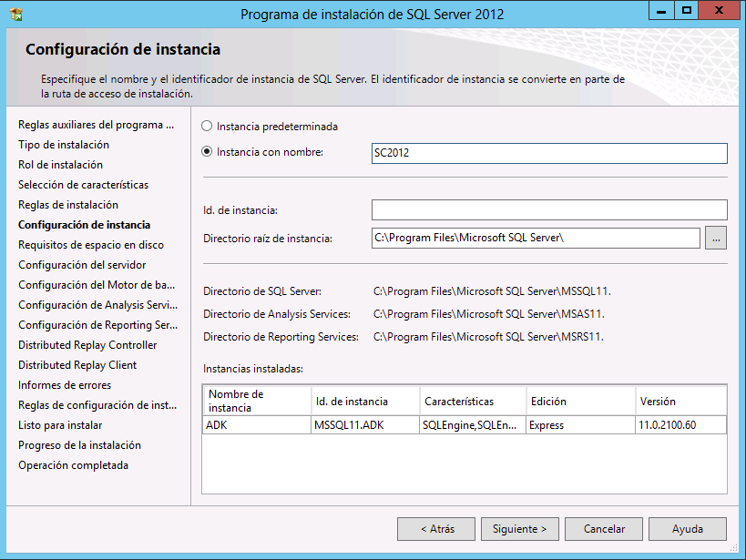Select step Reglas auxiliares del programa
The image size is (746, 560).
coord(97,125)
